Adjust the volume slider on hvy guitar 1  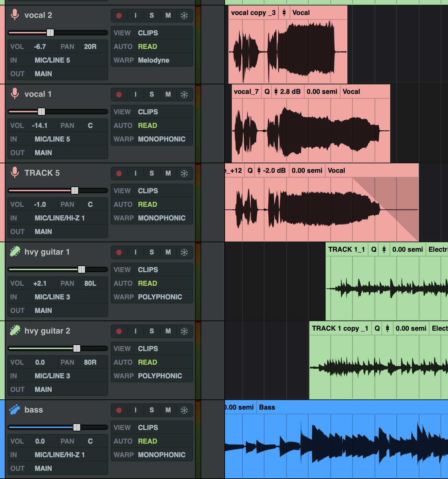[82, 269]
